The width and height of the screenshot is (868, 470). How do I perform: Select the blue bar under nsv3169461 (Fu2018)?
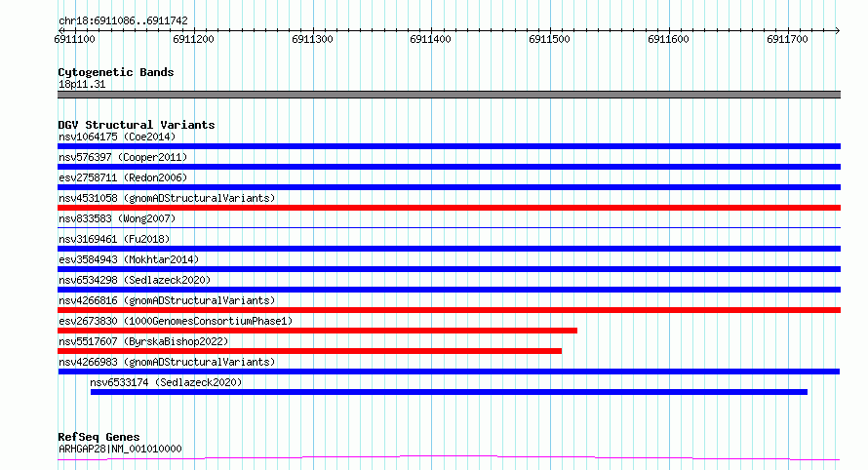click(x=449, y=249)
